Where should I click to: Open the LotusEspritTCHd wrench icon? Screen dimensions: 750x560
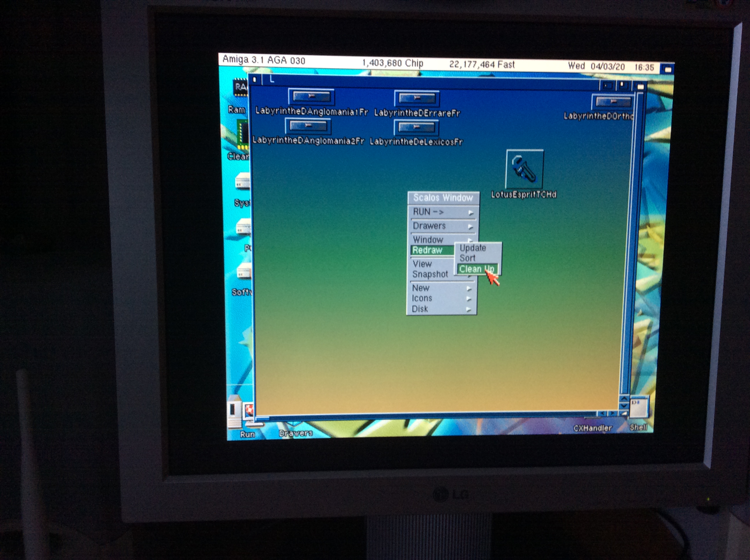(524, 169)
